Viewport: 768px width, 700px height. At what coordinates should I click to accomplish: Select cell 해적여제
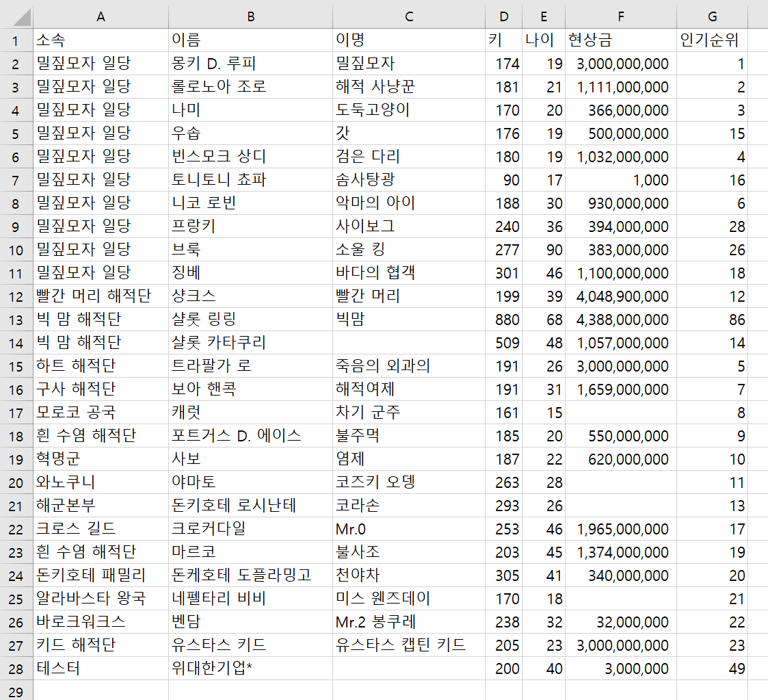coord(409,390)
